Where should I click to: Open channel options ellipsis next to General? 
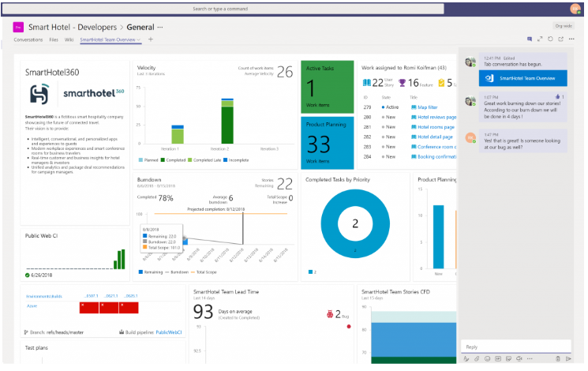[160, 28]
